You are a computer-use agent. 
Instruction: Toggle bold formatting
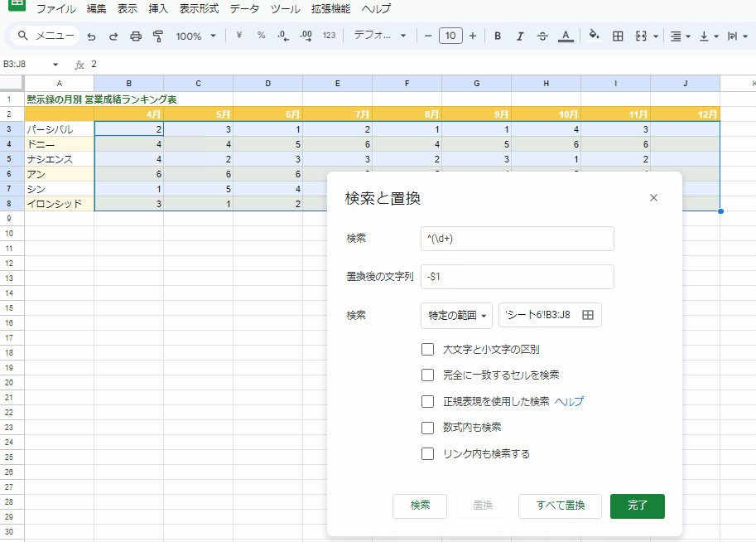(498, 36)
